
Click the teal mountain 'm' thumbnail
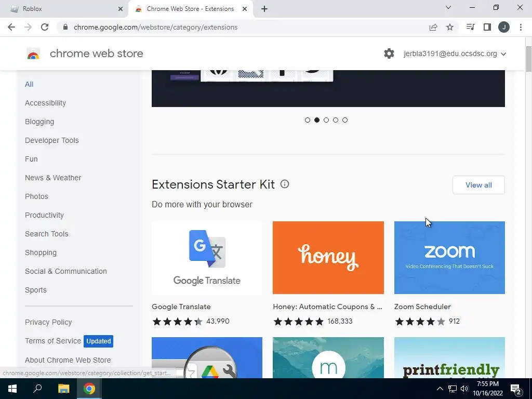tap(328, 357)
